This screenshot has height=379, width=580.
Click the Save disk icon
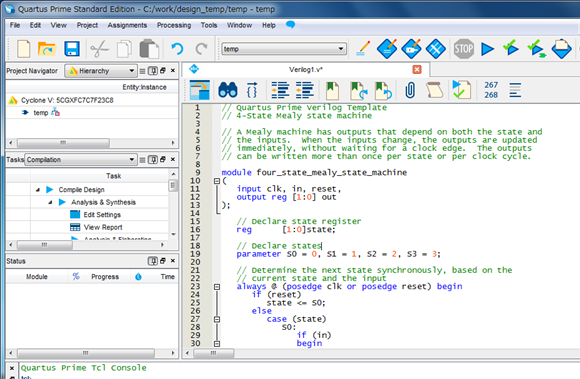[x=72, y=49]
